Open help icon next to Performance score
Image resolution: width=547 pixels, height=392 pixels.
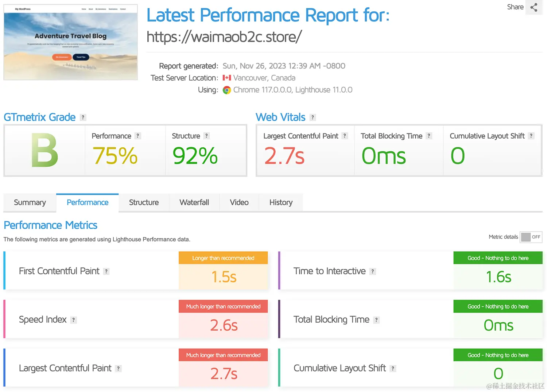137,136
